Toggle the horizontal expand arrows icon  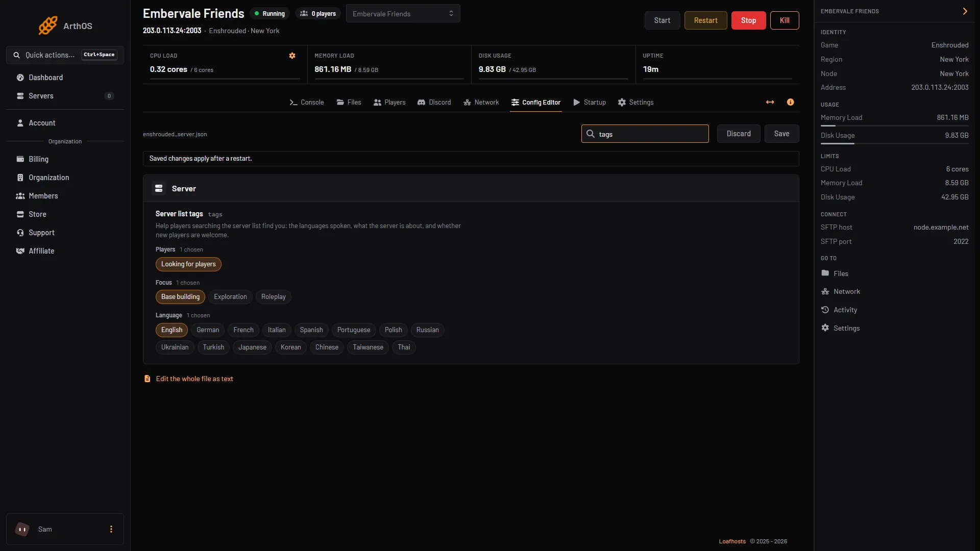(770, 102)
